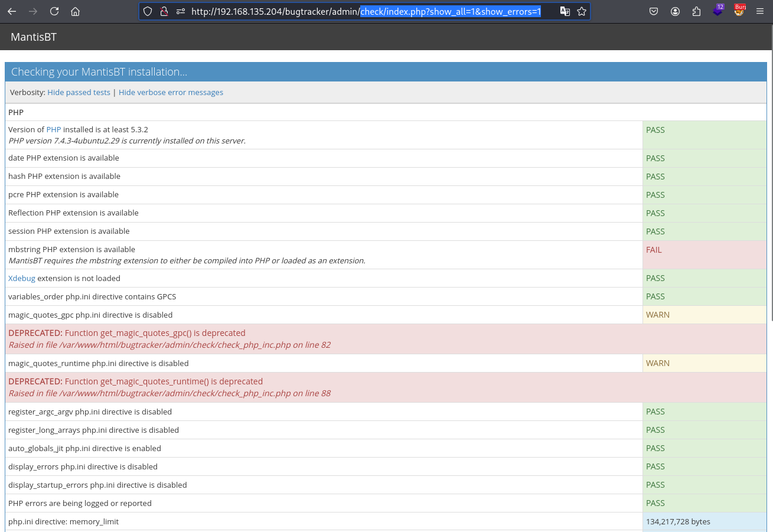Click the Burp extension icon

point(739,10)
